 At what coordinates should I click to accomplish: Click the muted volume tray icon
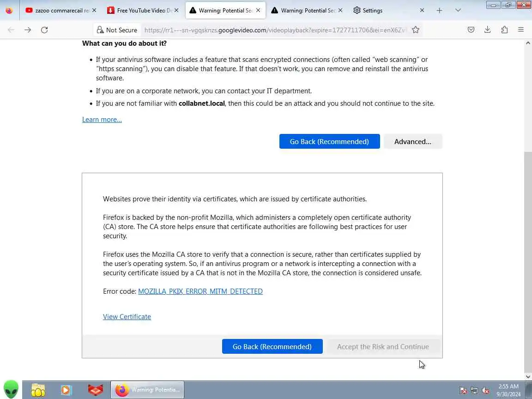[485, 391]
